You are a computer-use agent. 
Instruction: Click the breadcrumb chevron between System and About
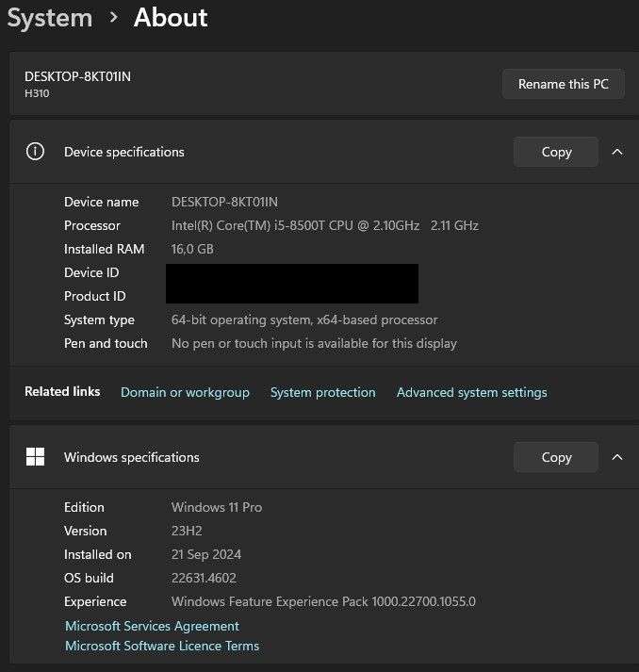pyautogui.click(x=113, y=18)
